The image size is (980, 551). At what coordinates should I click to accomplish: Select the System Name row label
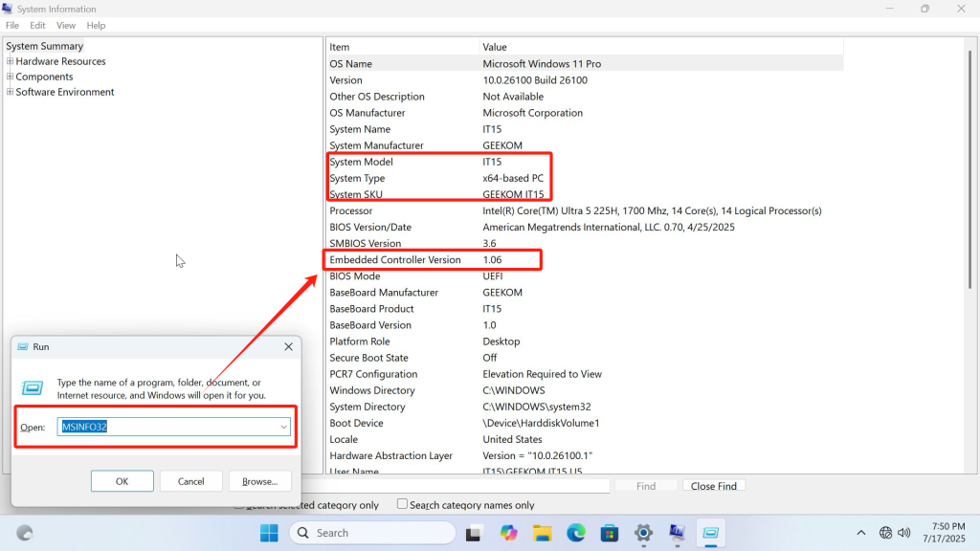360,129
